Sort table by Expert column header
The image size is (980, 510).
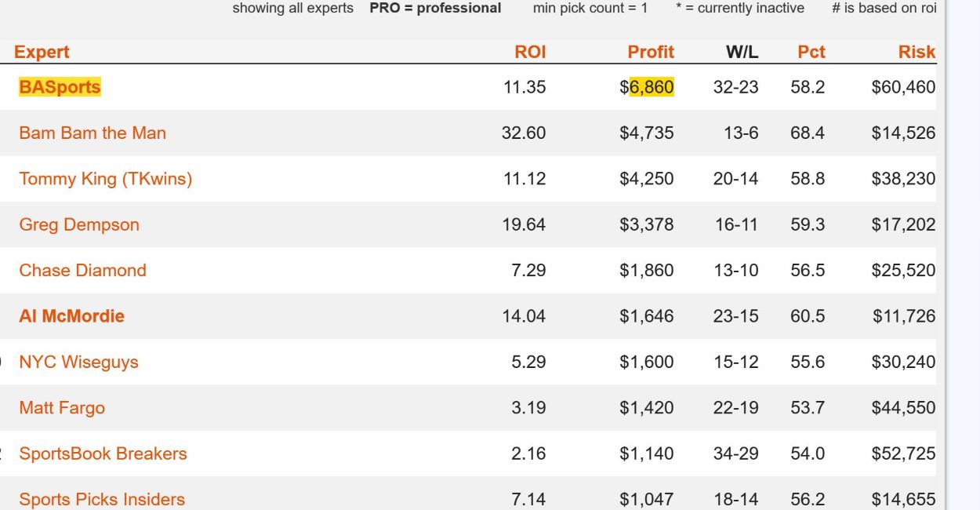pyautogui.click(x=42, y=52)
